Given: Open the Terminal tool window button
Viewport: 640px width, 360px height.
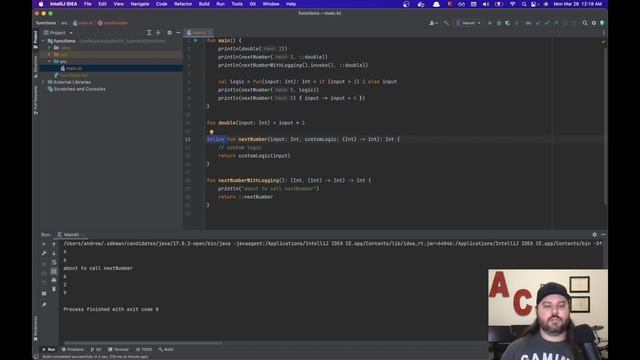Looking at the screenshot, I should 118,349.
